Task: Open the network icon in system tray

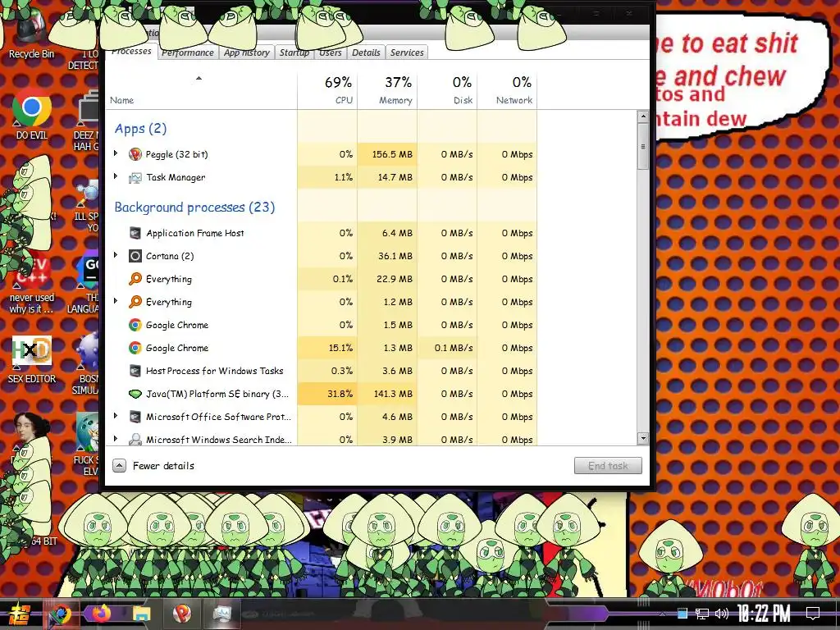Action: click(702, 614)
